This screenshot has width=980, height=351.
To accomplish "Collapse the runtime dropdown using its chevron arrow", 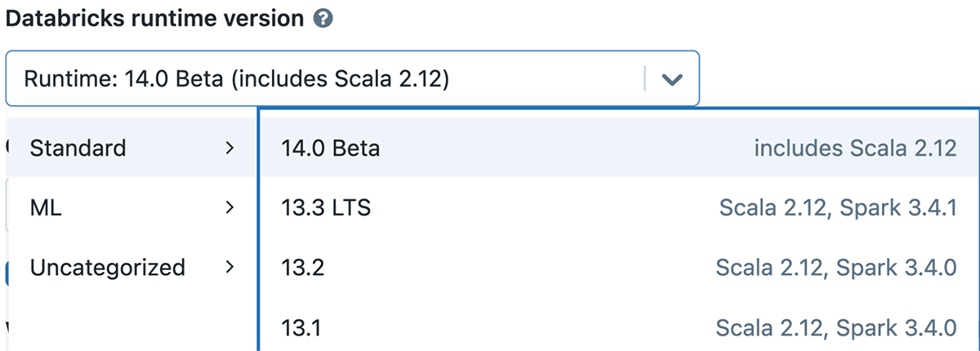I will tap(671, 79).
